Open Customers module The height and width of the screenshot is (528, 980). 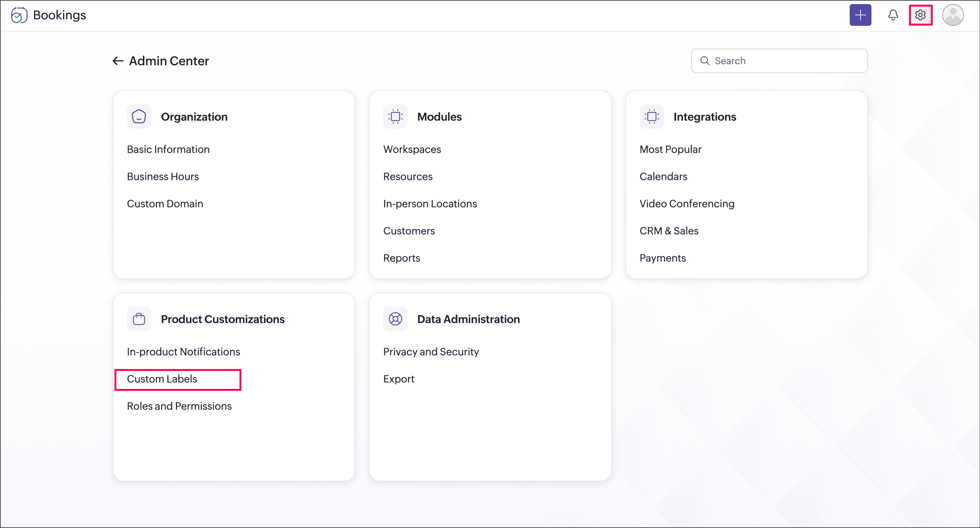(409, 231)
